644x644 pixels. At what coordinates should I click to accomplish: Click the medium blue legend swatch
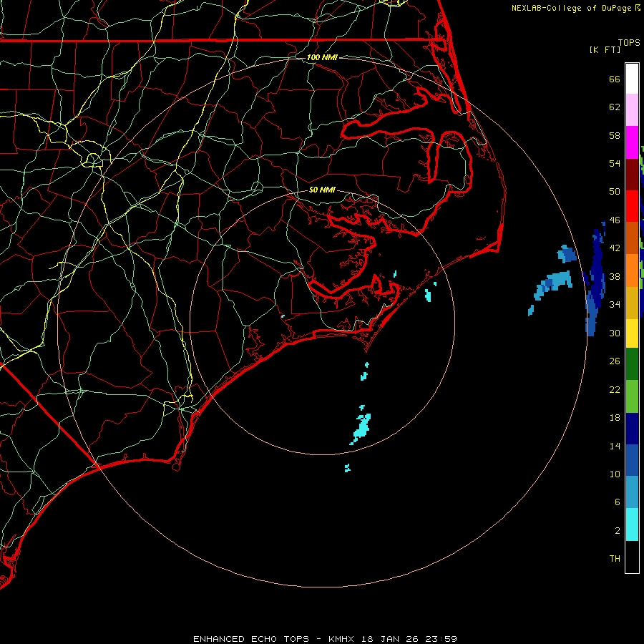coord(632,460)
